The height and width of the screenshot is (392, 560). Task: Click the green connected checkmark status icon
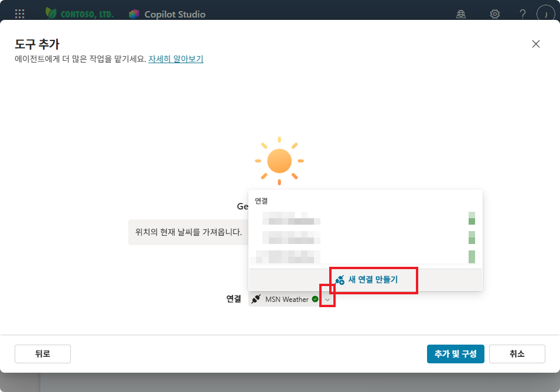(315, 299)
